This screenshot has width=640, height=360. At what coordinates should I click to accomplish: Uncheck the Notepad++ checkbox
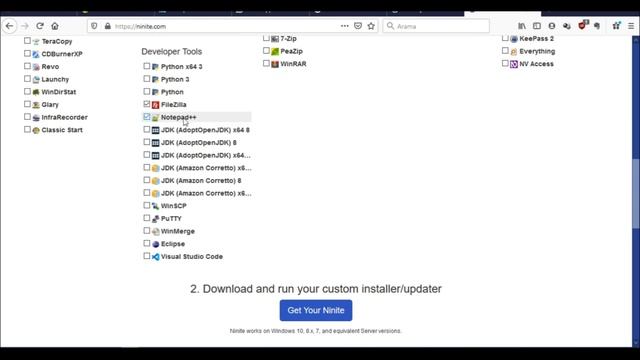(x=147, y=117)
